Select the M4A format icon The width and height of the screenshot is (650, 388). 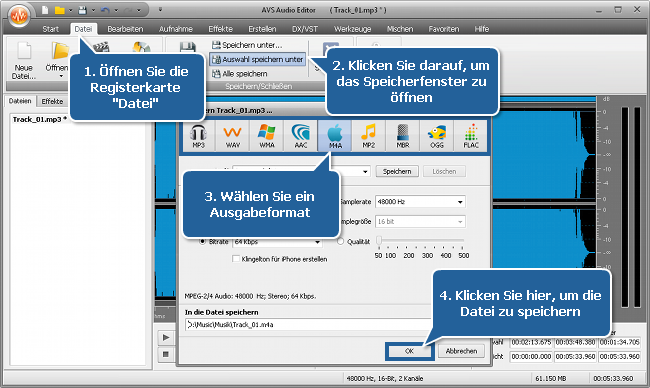(x=335, y=136)
